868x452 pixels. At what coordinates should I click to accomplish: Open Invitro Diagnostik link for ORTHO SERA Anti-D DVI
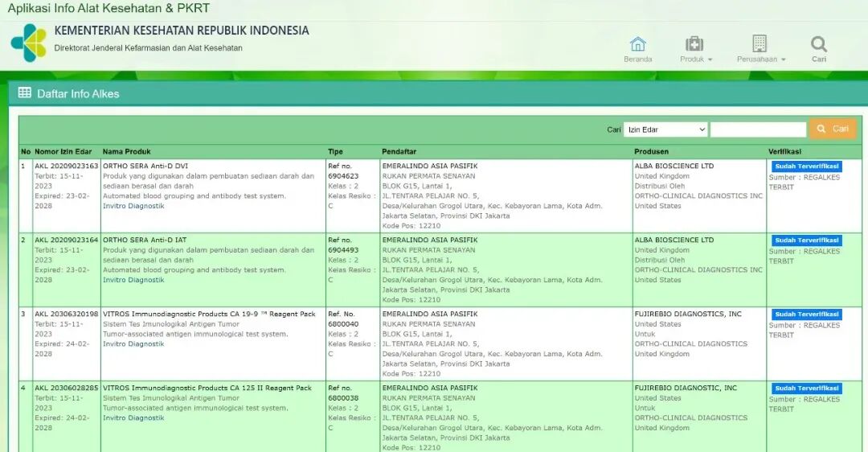click(133, 206)
